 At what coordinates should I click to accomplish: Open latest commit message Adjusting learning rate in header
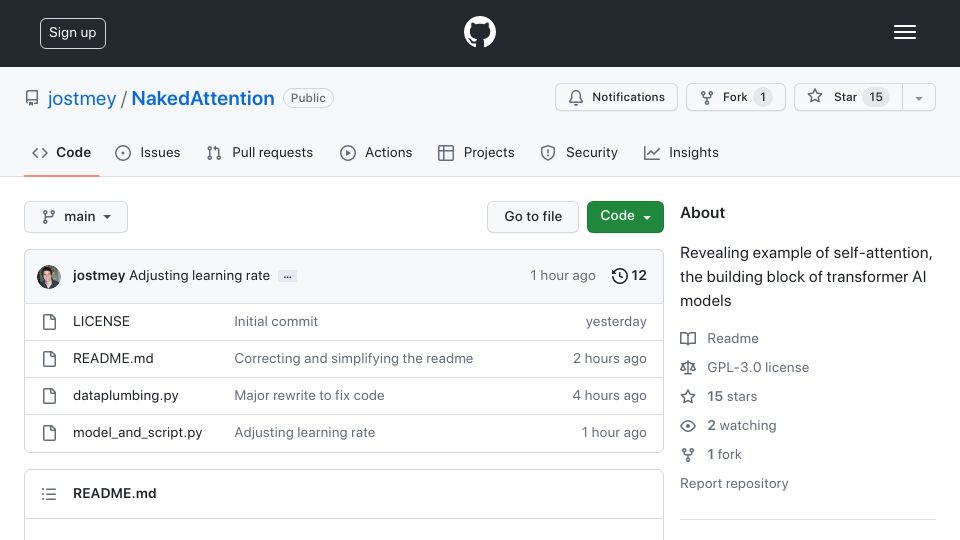pyautogui.click(x=199, y=276)
